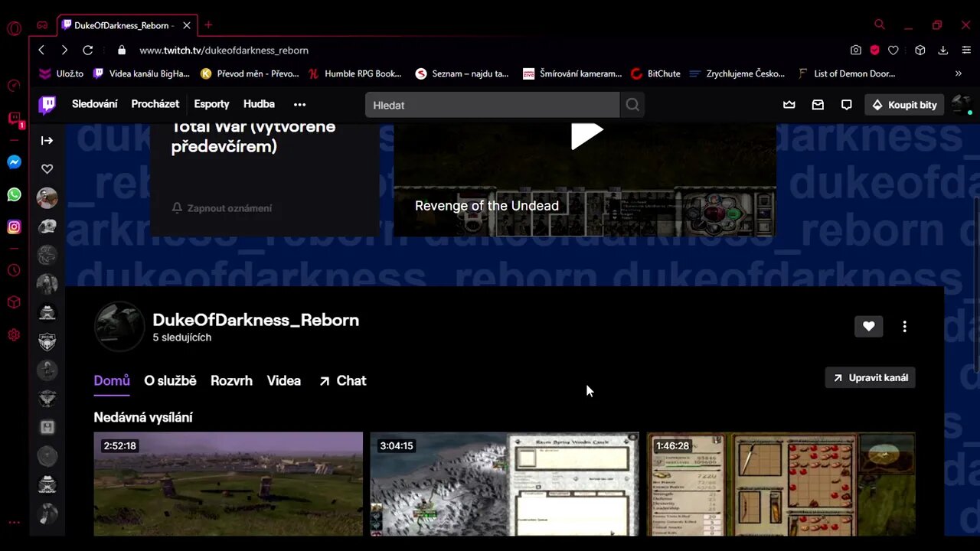This screenshot has width=980, height=551.
Task: Open Twitch notifications inbox icon
Action: click(x=818, y=105)
